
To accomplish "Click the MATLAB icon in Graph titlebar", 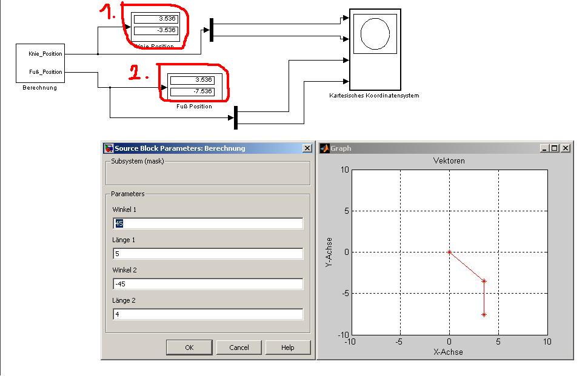I will (324, 148).
